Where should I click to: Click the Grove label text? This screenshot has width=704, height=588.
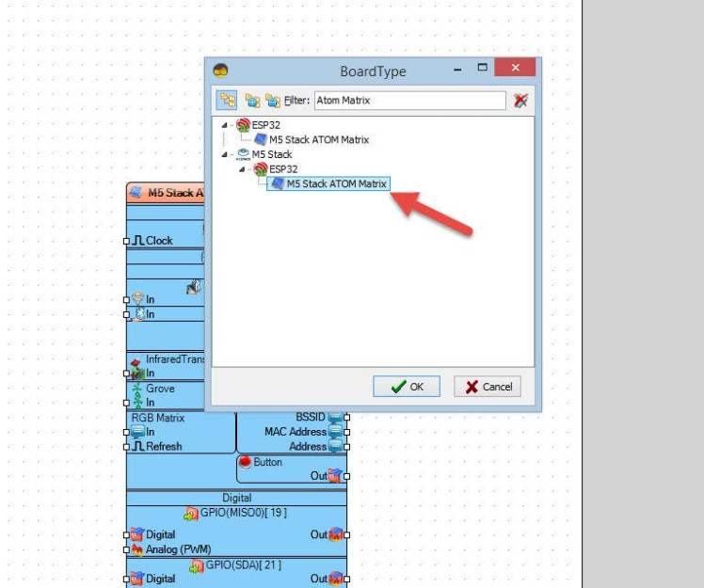(160, 389)
